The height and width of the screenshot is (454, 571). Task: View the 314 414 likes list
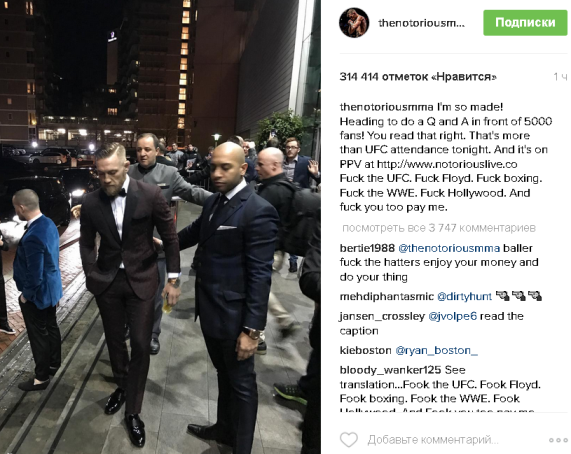coord(418,77)
